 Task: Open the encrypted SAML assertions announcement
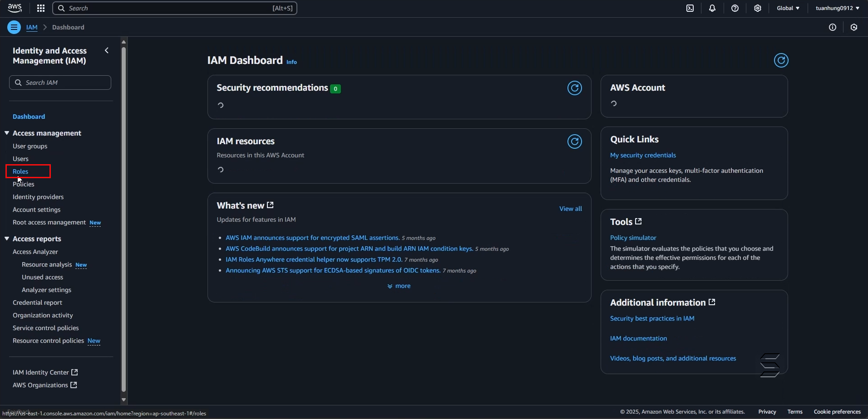pos(312,238)
